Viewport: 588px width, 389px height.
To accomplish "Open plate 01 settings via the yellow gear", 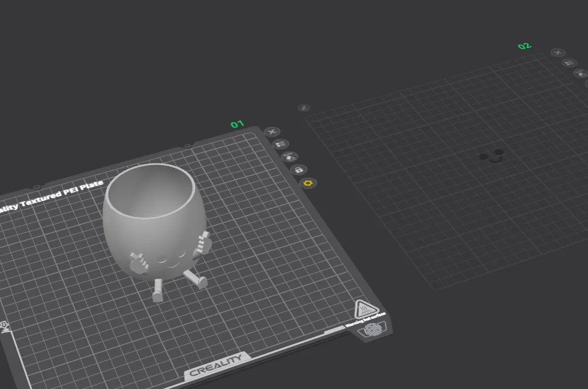I will coord(308,183).
